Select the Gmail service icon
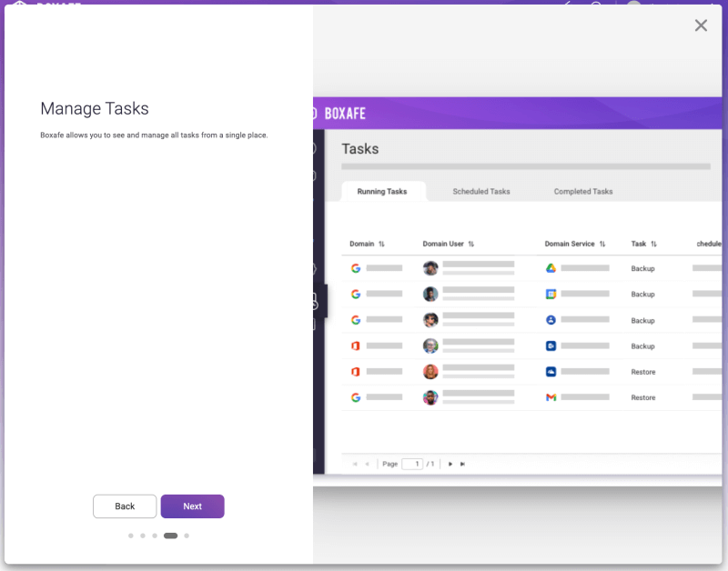 (551, 397)
